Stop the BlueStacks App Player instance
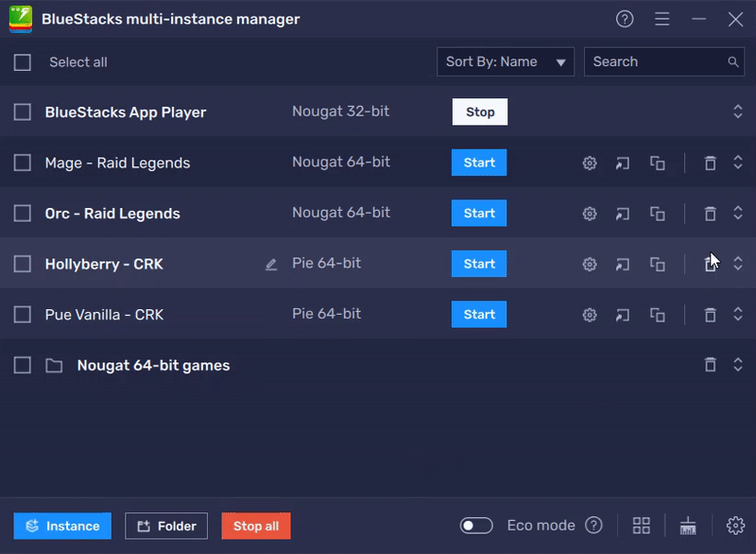Image resolution: width=756 pixels, height=554 pixels. (x=479, y=112)
